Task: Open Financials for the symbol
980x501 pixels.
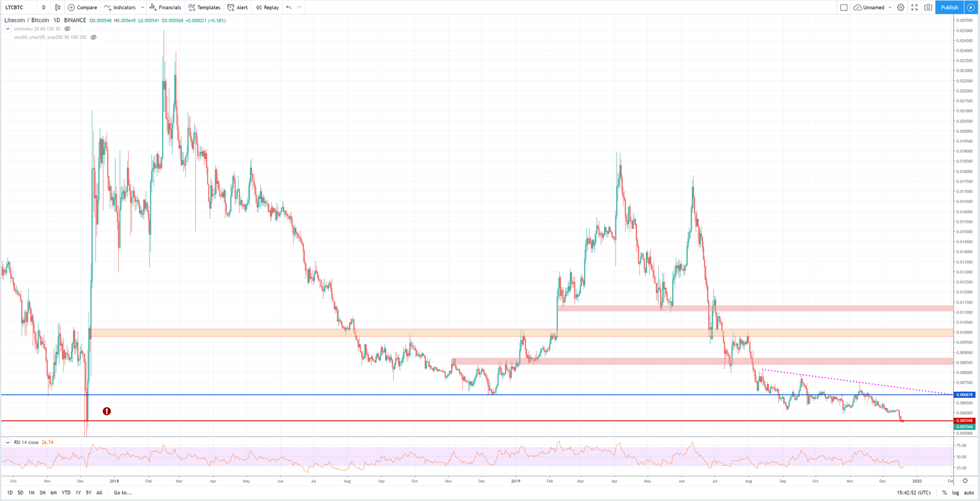Action: 165,7
